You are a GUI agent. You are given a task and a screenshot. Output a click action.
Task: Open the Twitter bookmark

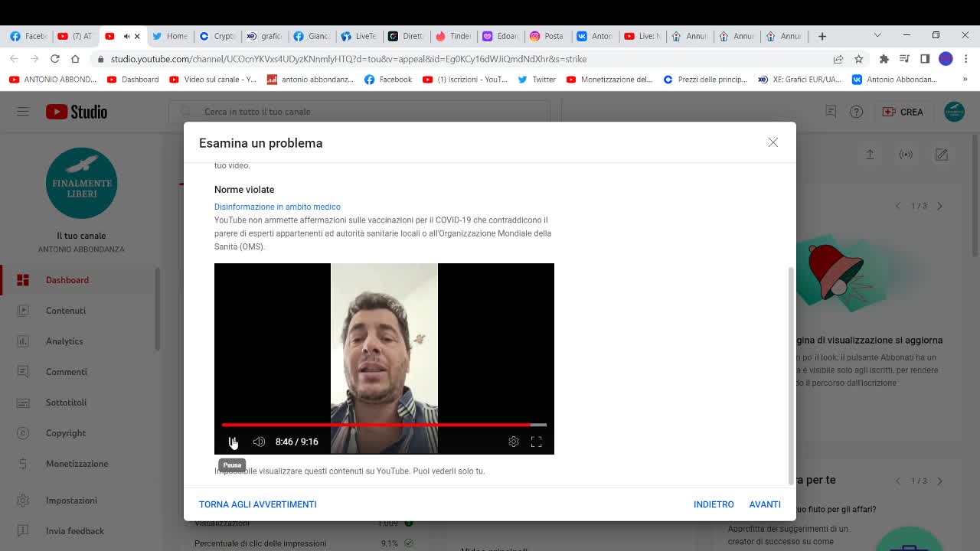tap(537, 80)
